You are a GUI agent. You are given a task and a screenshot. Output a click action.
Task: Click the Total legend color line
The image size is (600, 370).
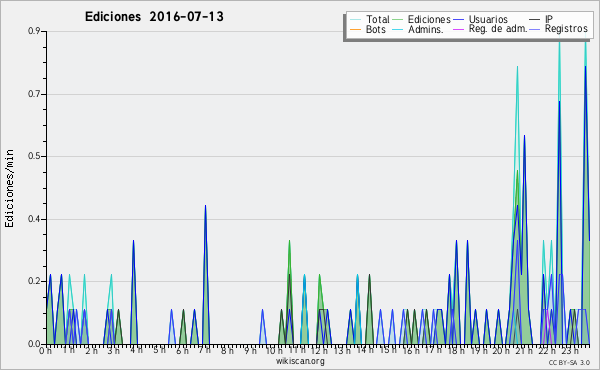click(355, 19)
